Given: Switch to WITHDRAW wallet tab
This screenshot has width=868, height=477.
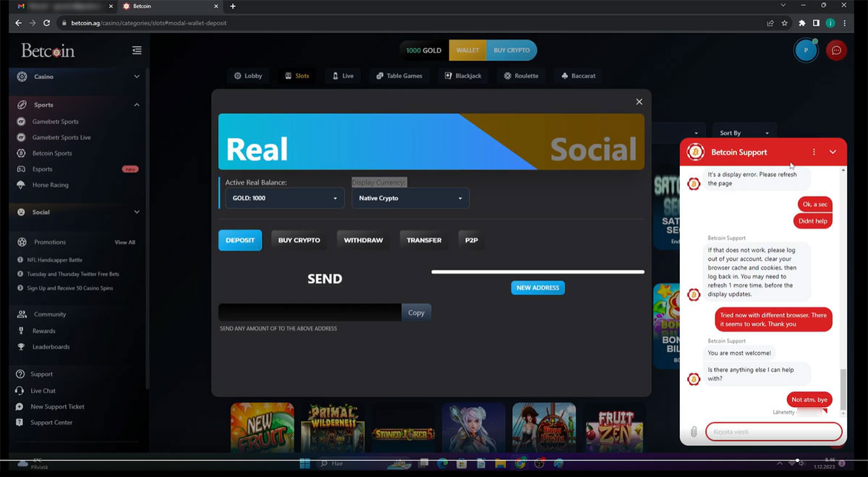Looking at the screenshot, I should click(x=363, y=240).
